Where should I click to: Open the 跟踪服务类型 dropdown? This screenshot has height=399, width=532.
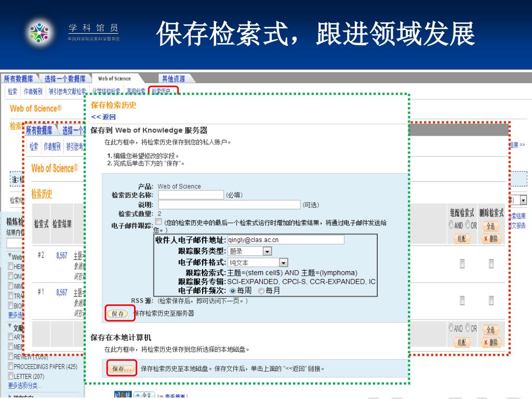[268, 251]
